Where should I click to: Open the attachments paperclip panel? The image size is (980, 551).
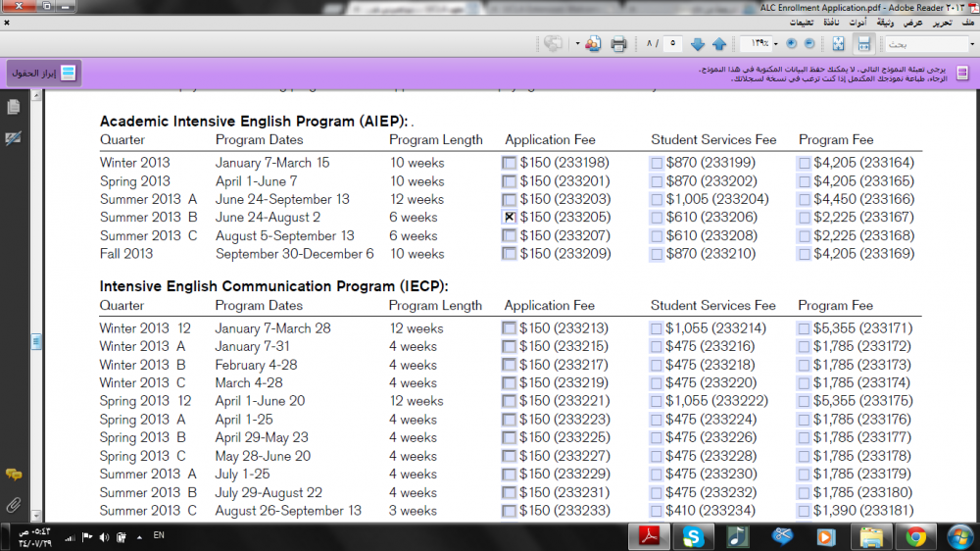14,506
